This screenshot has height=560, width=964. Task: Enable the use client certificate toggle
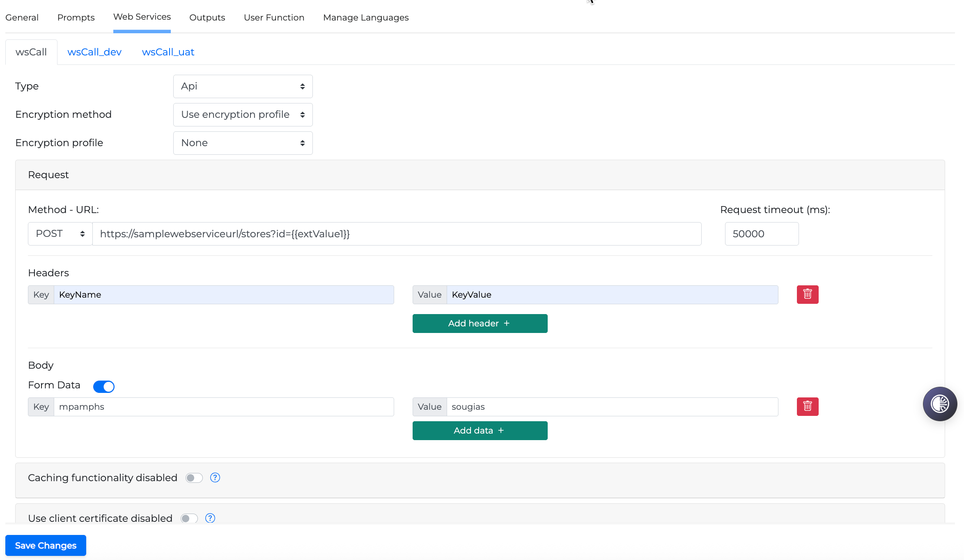click(189, 518)
